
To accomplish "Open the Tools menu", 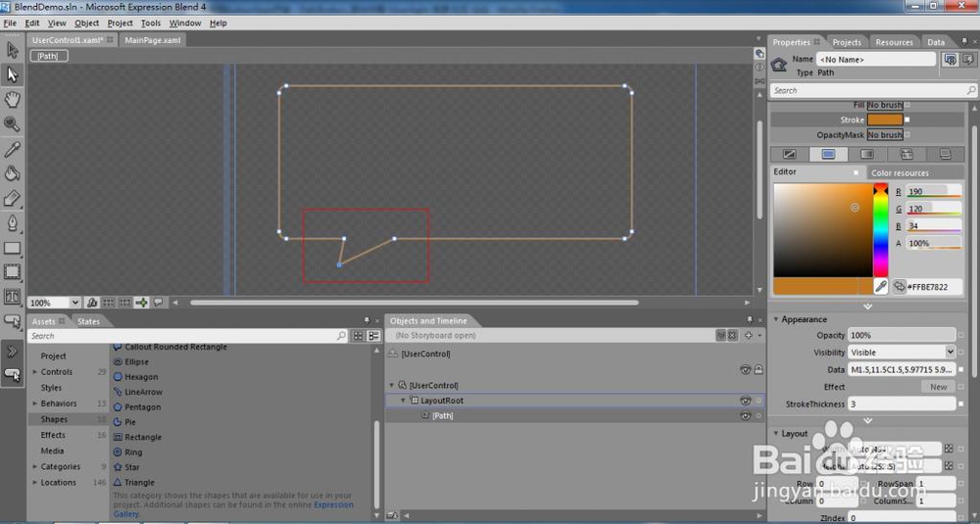I will tap(151, 24).
